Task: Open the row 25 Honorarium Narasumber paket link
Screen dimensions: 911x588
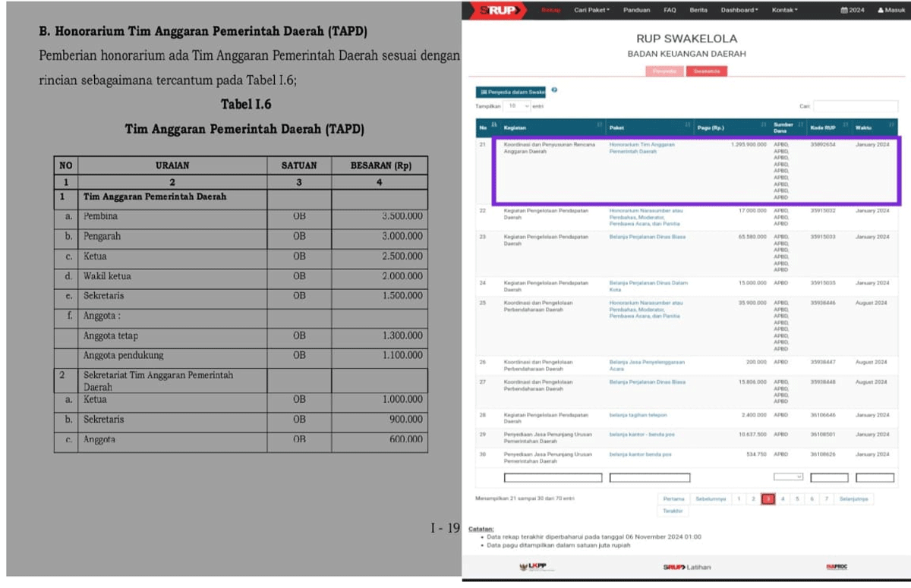Action: 645,309
